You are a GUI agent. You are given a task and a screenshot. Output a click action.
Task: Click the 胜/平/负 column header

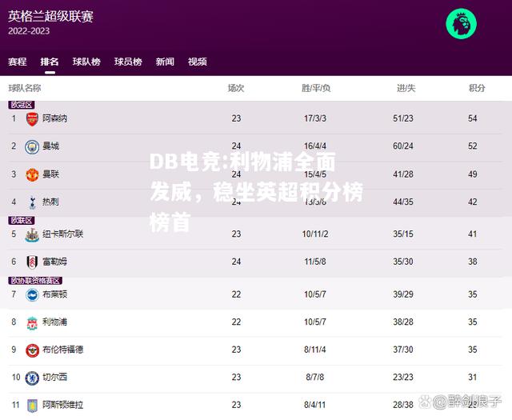pyautogui.click(x=316, y=88)
